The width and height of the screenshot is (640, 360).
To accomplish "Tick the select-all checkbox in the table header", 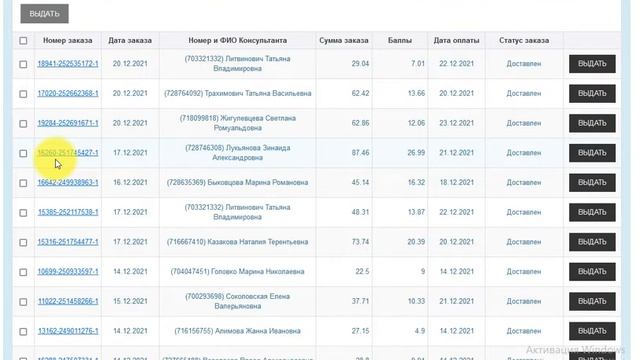I will (x=23, y=40).
